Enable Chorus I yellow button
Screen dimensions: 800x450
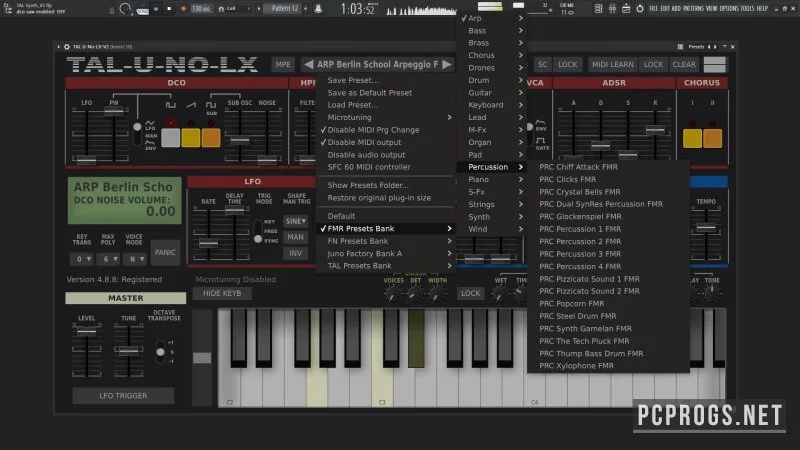coord(692,138)
